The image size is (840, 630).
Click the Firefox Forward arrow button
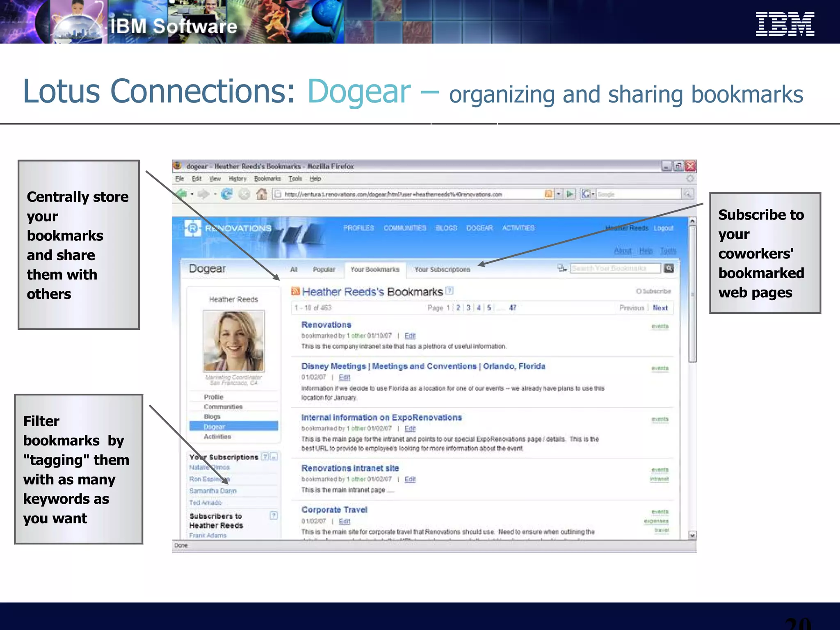click(204, 194)
